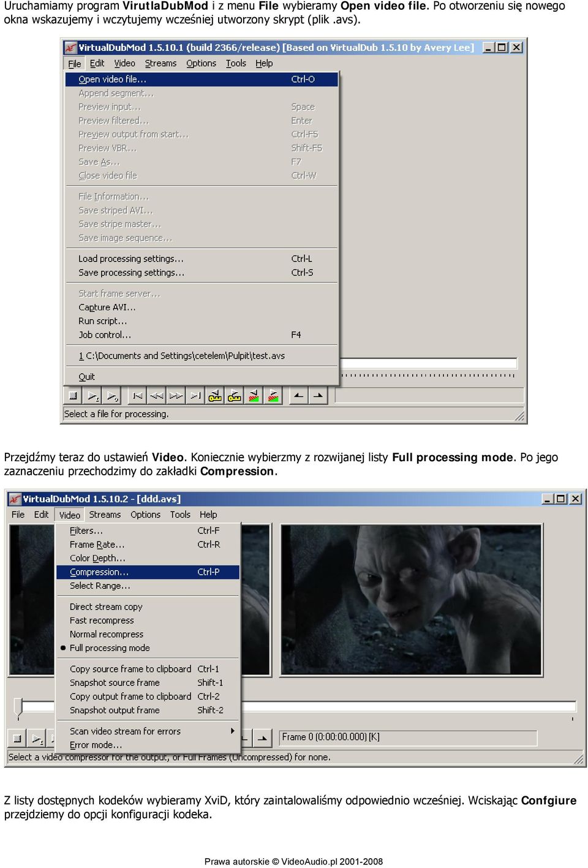Open Tools menu in lower ddd.avs window
Screen dimensions: 588x868
(x=180, y=515)
